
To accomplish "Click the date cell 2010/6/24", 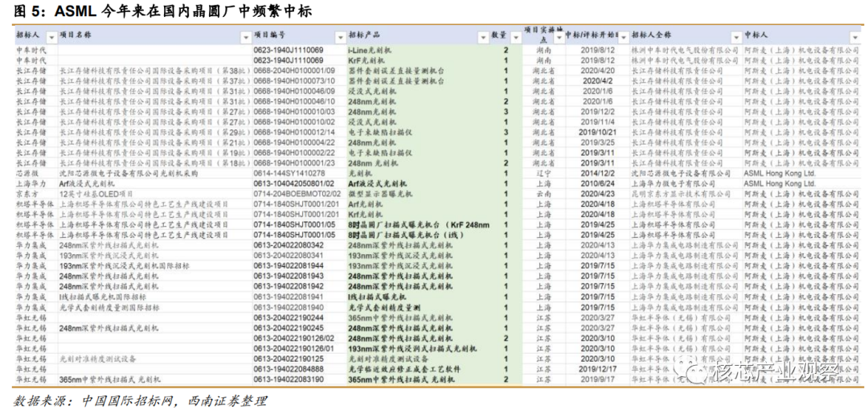I will (x=598, y=182).
